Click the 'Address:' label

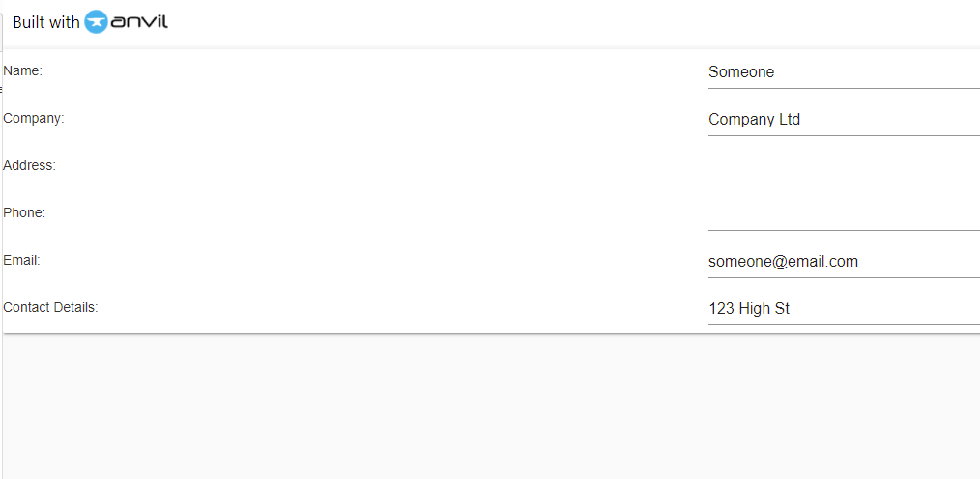[29, 165]
